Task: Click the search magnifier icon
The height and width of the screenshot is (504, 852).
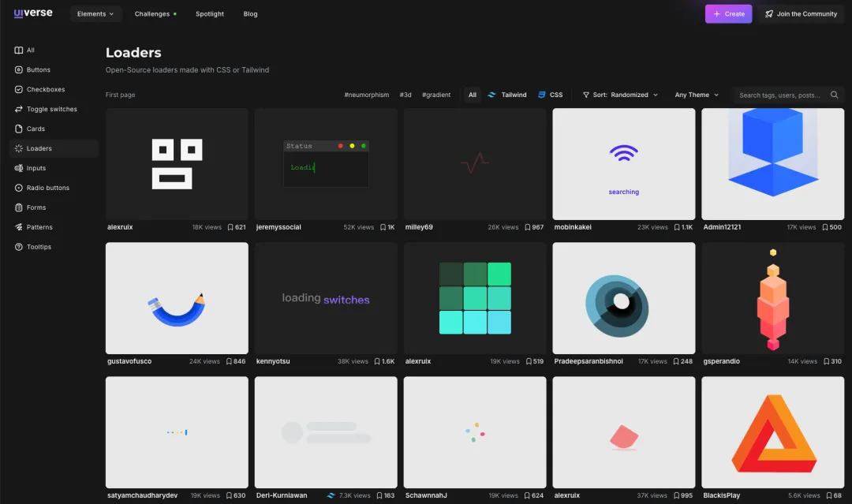Action: pos(834,95)
